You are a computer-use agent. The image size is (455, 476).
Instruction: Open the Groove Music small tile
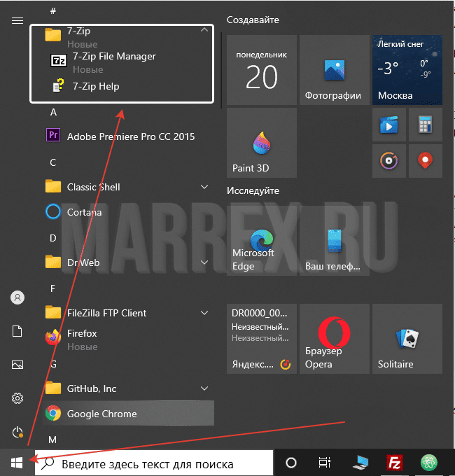point(389,161)
